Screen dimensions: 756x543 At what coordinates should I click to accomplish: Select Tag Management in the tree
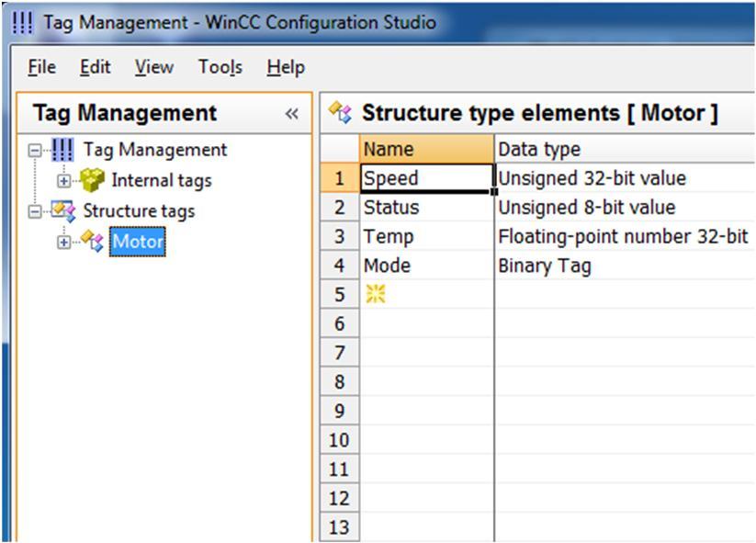point(154,150)
